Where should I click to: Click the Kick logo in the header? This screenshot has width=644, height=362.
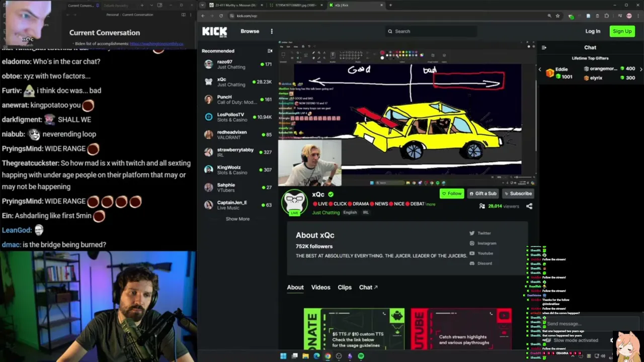click(214, 32)
